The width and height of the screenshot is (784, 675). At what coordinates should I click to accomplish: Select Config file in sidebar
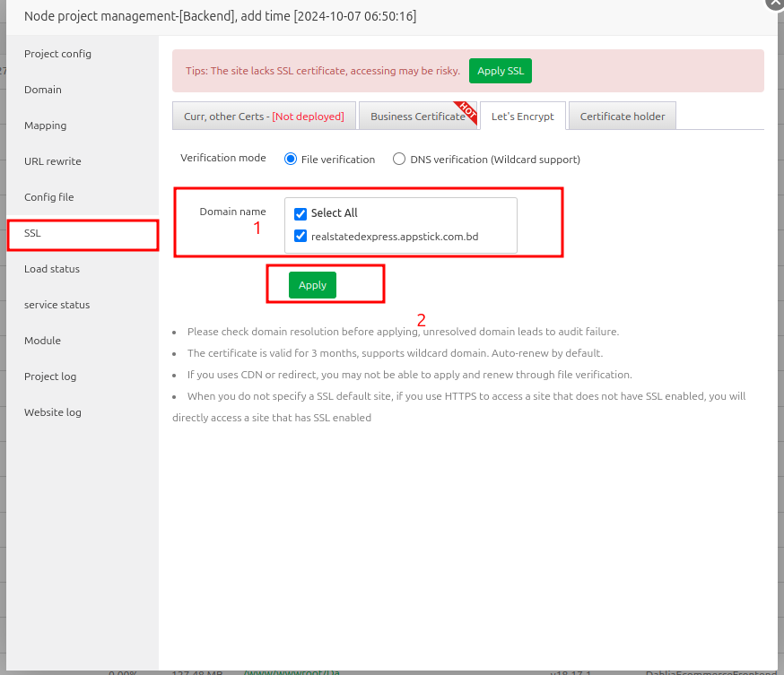[x=49, y=197]
